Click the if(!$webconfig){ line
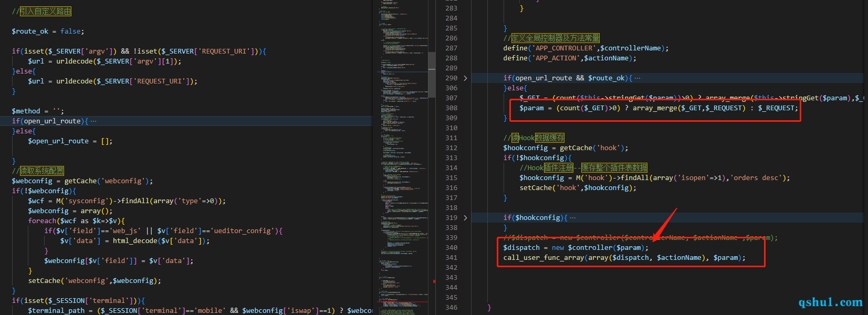Image resolution: width=868 pixels, height=315 pixels. pos(44,191)
